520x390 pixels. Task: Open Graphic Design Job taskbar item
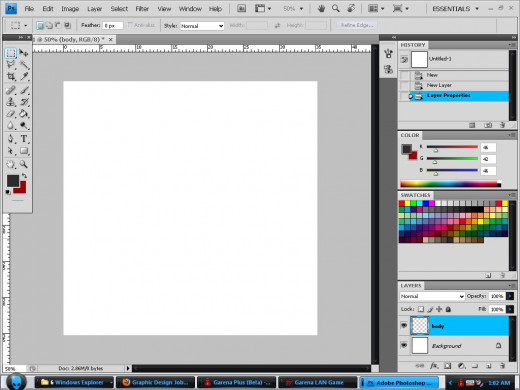(x=155, y=382)
